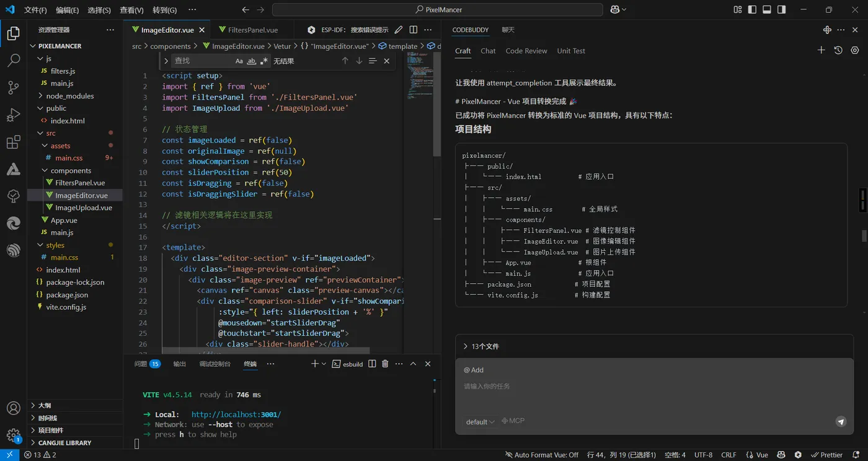Split the editor to the right
Viewport: 868px width, 461px height.
[x=414, y=30]
